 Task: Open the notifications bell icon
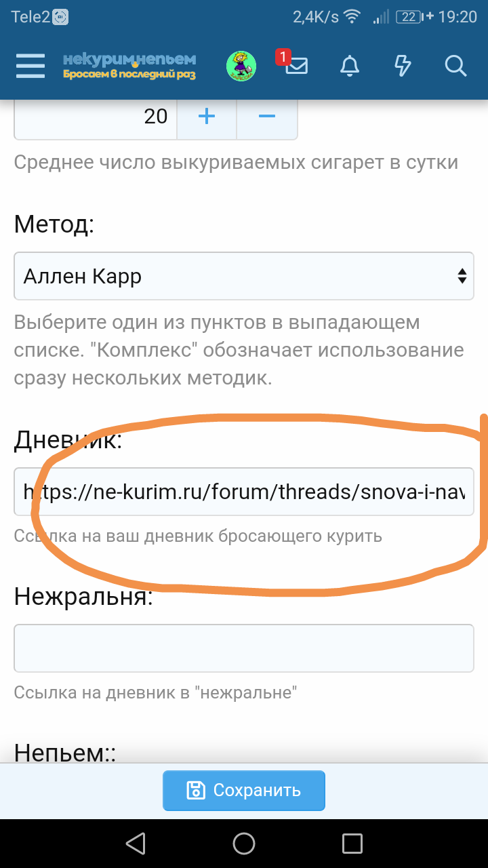pyautogui.click(x=349, y=66)
